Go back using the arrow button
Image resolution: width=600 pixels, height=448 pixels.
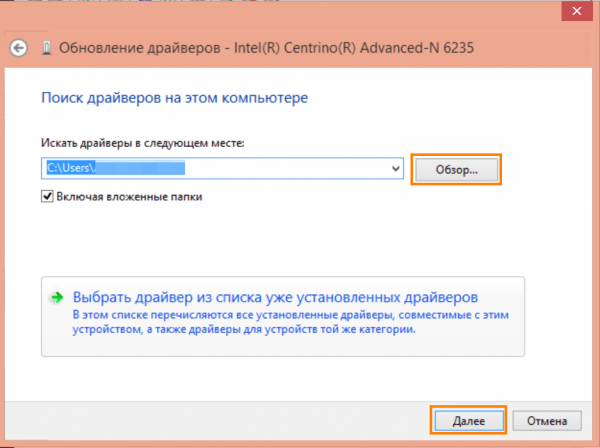coord(18,48)
